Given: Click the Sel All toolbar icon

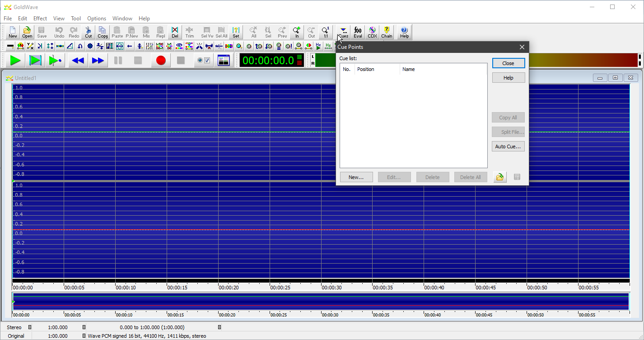Looking at the screenshot, I should click(x=221, y=32).
